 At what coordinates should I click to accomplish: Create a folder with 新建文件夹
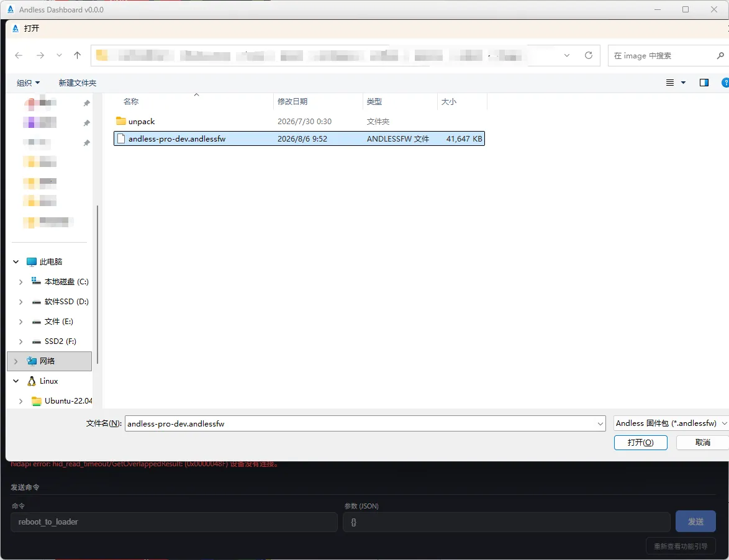pyautogui.click(x=77, y=83)
